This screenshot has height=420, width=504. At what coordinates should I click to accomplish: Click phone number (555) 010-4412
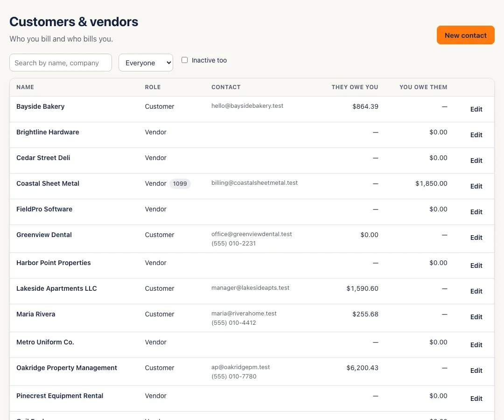234,323
